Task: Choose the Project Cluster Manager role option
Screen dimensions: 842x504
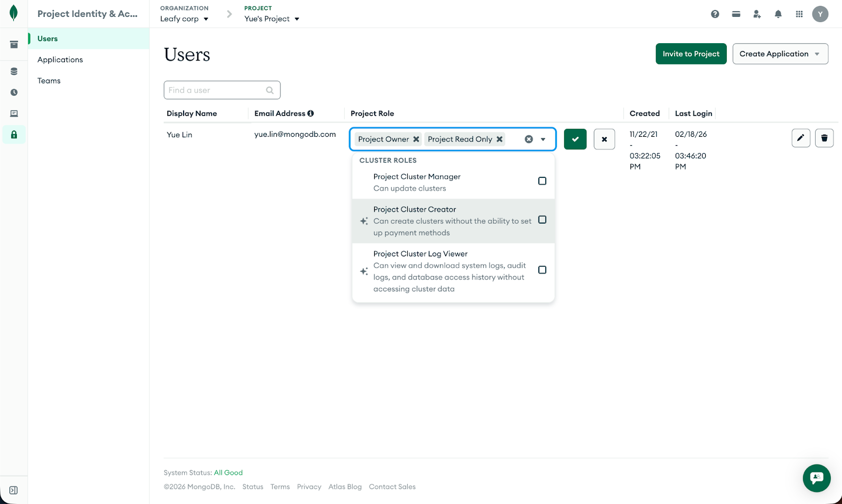Action: (x=453, y=183)
